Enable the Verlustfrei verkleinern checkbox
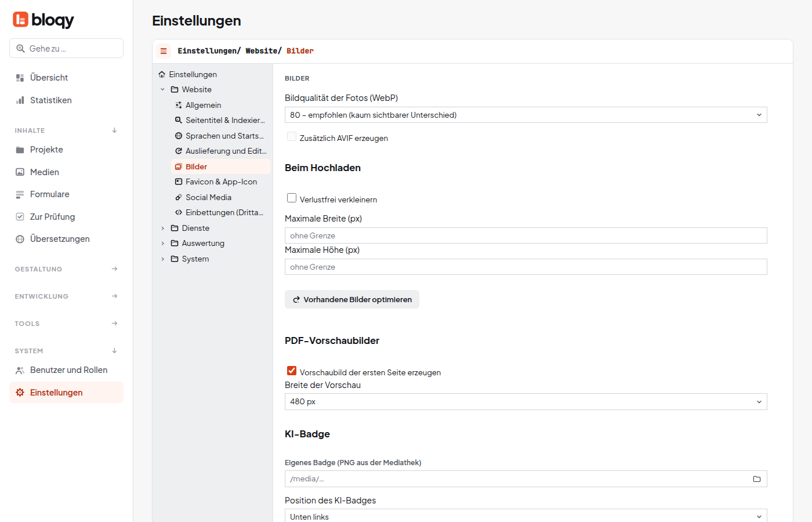This screenshot has width=812, height=522. click(292, 198)
